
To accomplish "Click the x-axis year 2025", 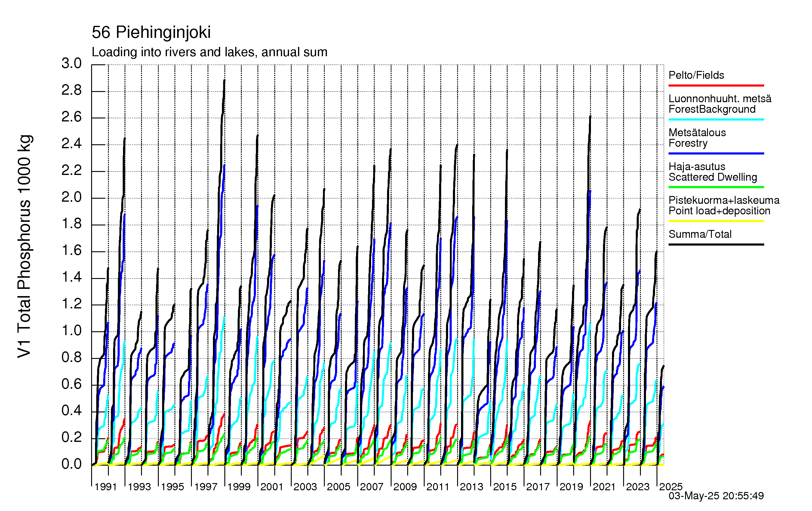I will [671, 487].
